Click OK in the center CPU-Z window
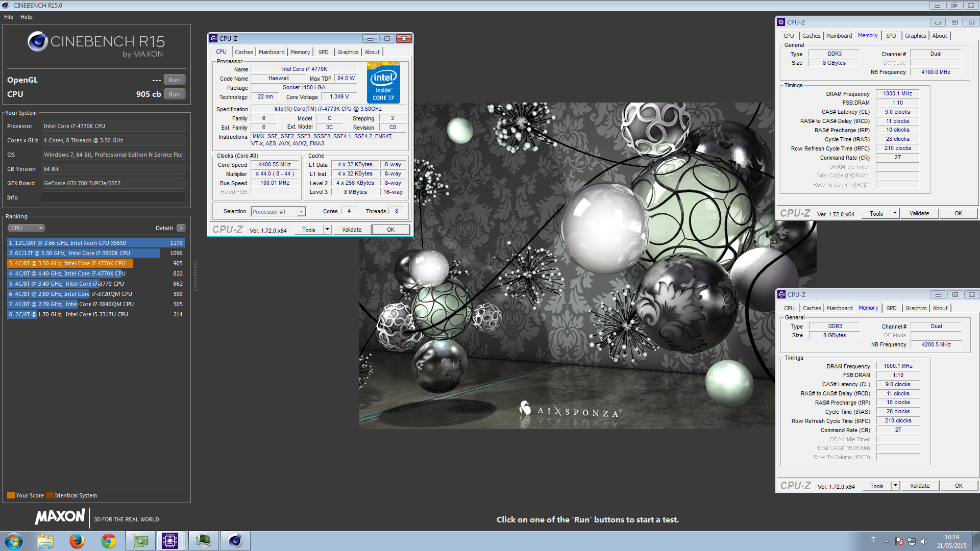 coord(390,230)
